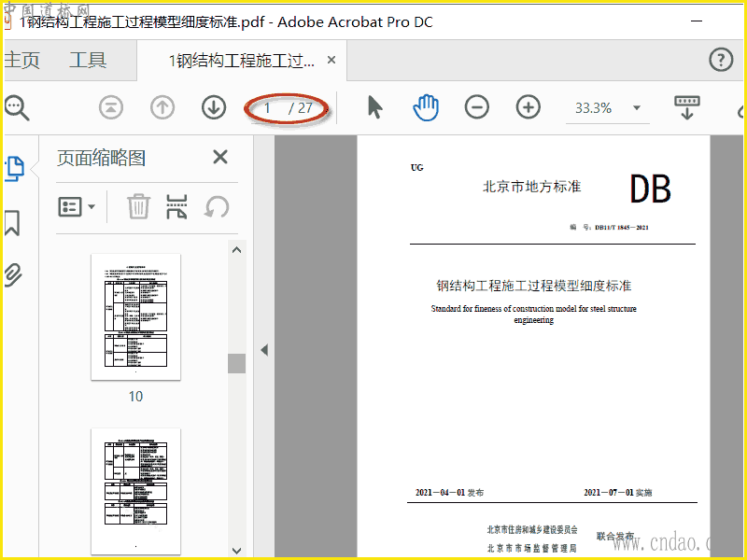Minimize the Acrobat window
The image size is (747, 560).
tap(697, 21)
